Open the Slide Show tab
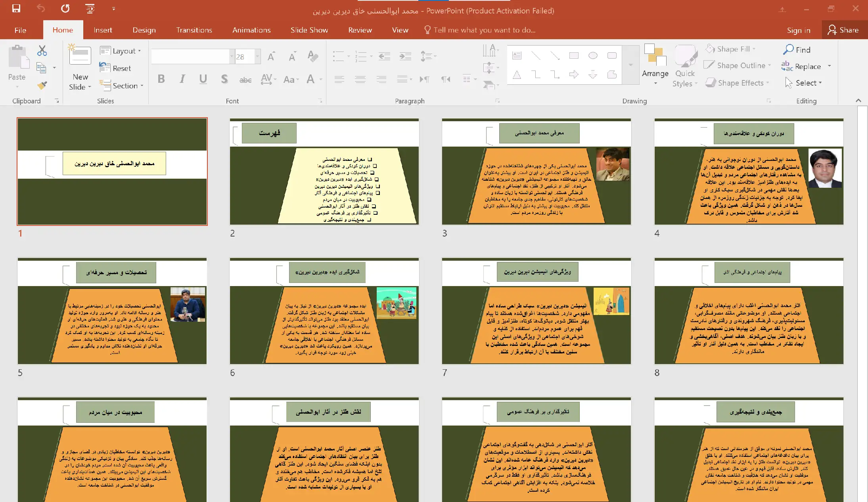Screen dimensions: 868x502 click(309, 30)
